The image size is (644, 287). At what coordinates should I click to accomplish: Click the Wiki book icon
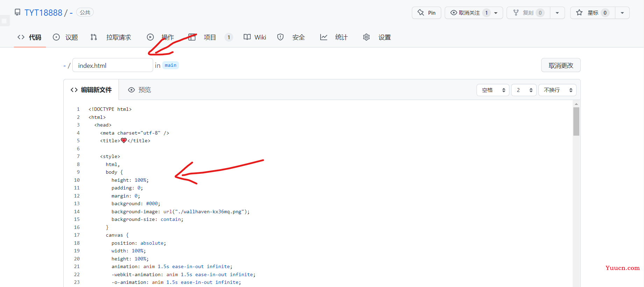[247, 37]
